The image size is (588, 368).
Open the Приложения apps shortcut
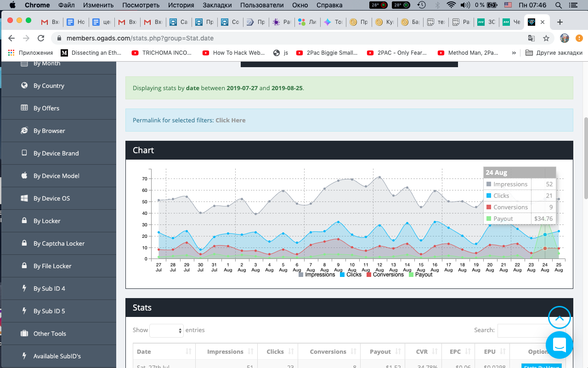(x=31, y=53)
